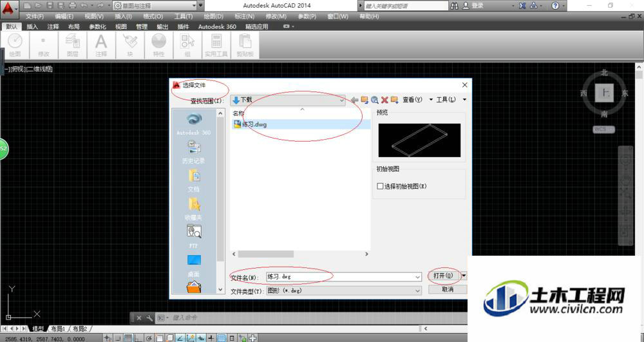Click the Save icon in quick access toolbar
The width and height of the screenshot is (644, 342).
pyautogui.click(x=50, y=6)
